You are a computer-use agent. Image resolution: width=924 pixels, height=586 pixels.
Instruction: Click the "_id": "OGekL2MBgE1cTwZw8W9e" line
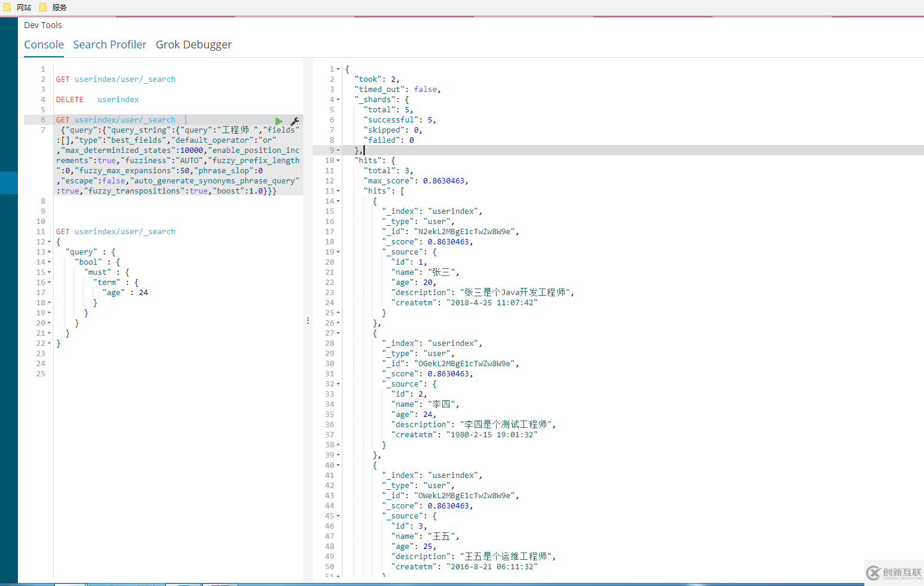click(x=451, y=364)
